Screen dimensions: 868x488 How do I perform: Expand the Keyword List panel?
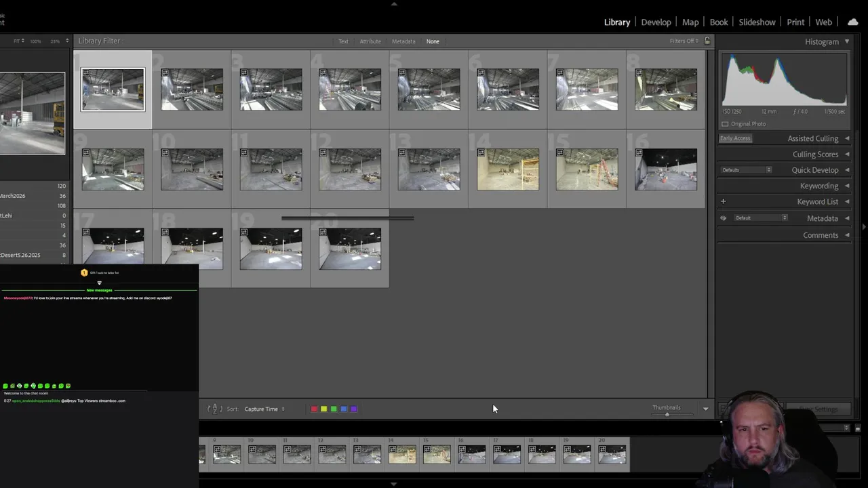coord(847,201)
